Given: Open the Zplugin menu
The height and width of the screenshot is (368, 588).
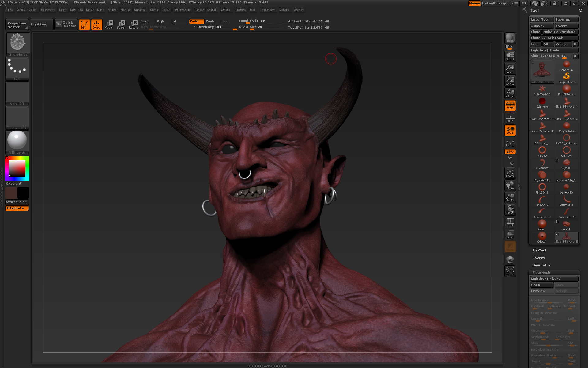Looking at the screenshot, I should (284, 10).
